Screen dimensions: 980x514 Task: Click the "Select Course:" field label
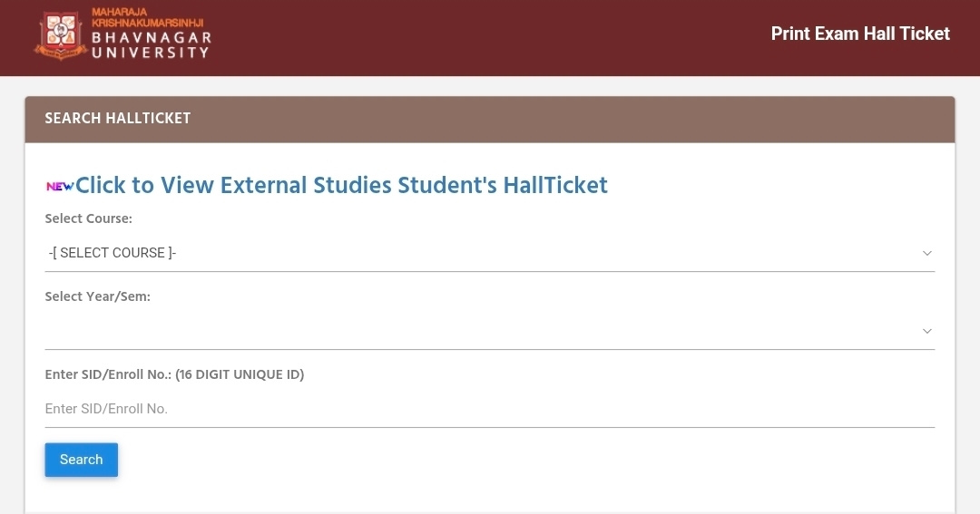[x=89, y=218]
